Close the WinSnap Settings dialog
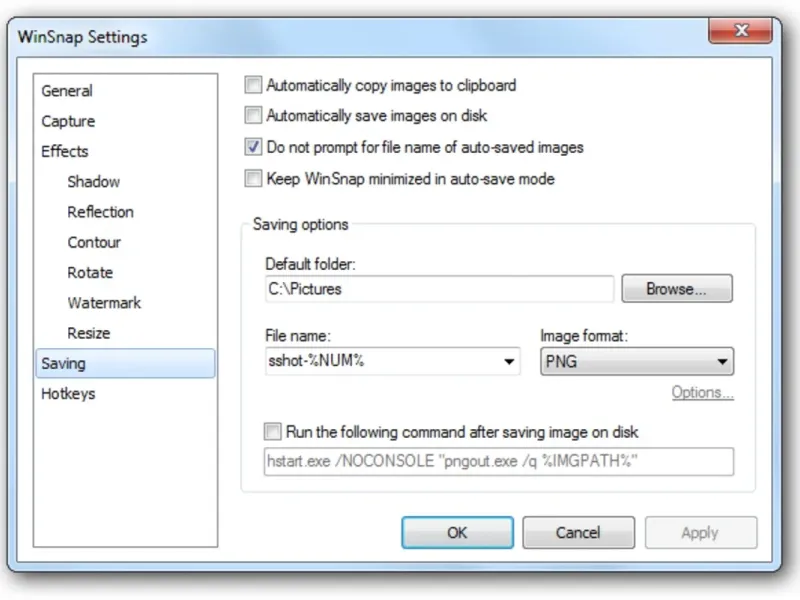Screen dimensions: 800x600 pyautogui.click(x=739, y=33)
